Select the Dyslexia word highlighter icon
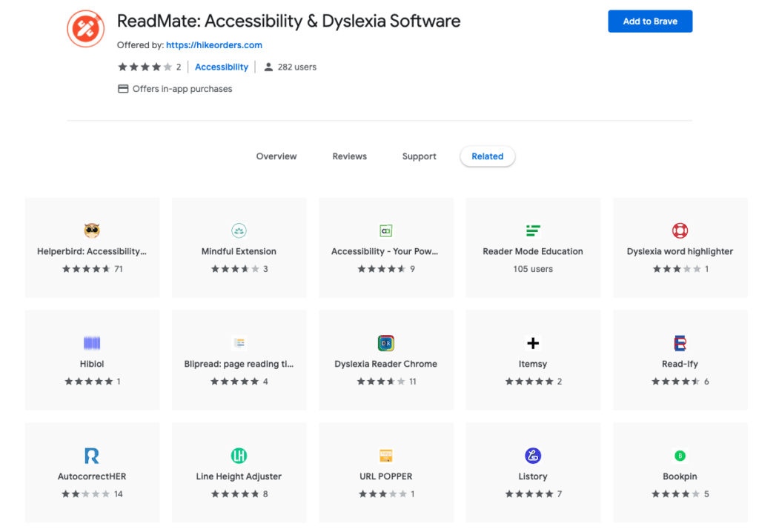Image resolution: width=759 pixels, height=532 pixels. (x=680, y=230)
